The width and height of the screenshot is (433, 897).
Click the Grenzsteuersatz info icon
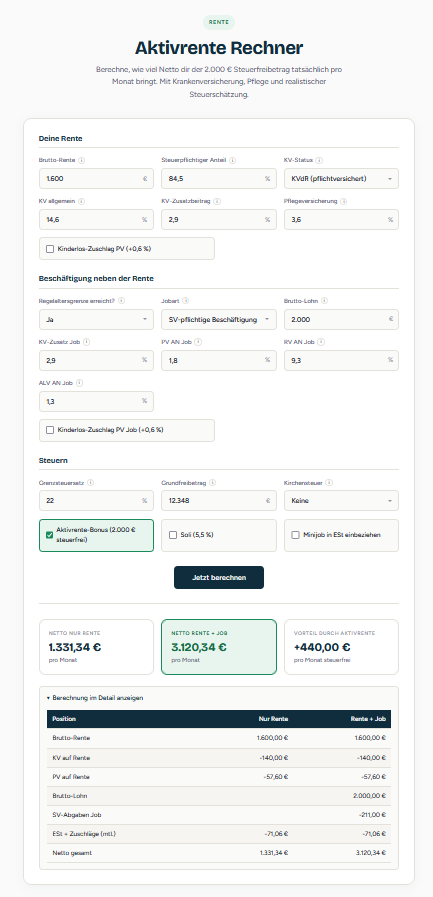[x=91, y=482]
